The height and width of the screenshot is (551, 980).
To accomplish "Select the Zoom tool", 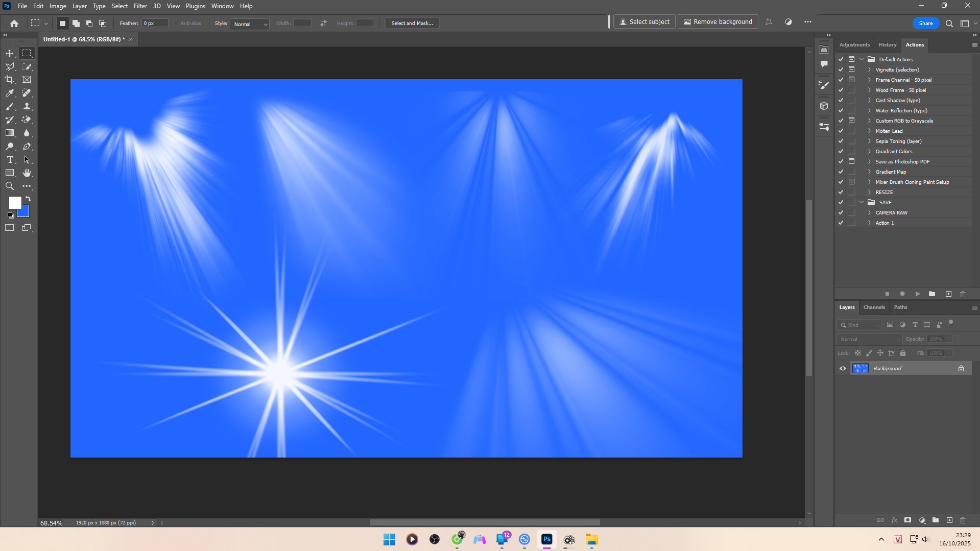I will (x=10, y=186).
